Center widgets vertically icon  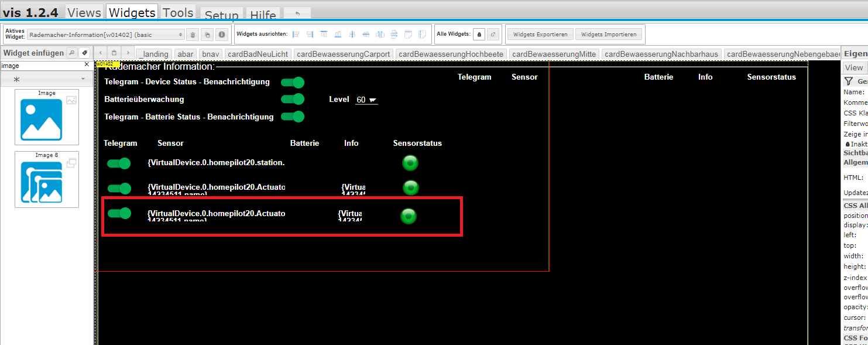(366, 34)
